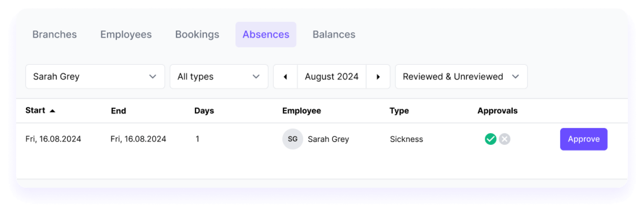Click the gray reject icon in Approvals column

tap(504, 139)
